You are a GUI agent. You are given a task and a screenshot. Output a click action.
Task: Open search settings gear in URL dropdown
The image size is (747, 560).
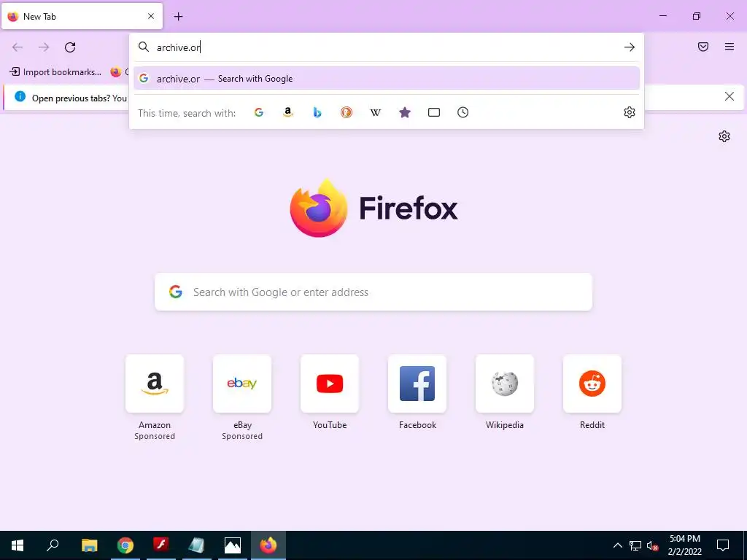(x=630, y=112)
